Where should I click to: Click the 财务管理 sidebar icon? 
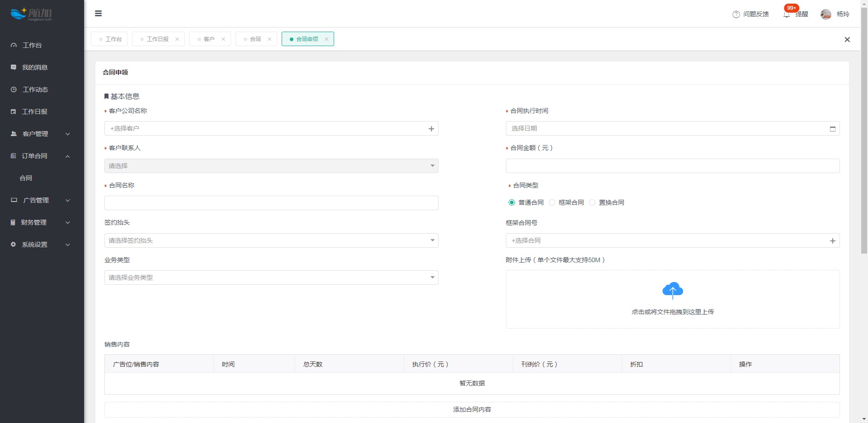click(x=13, y=222)
